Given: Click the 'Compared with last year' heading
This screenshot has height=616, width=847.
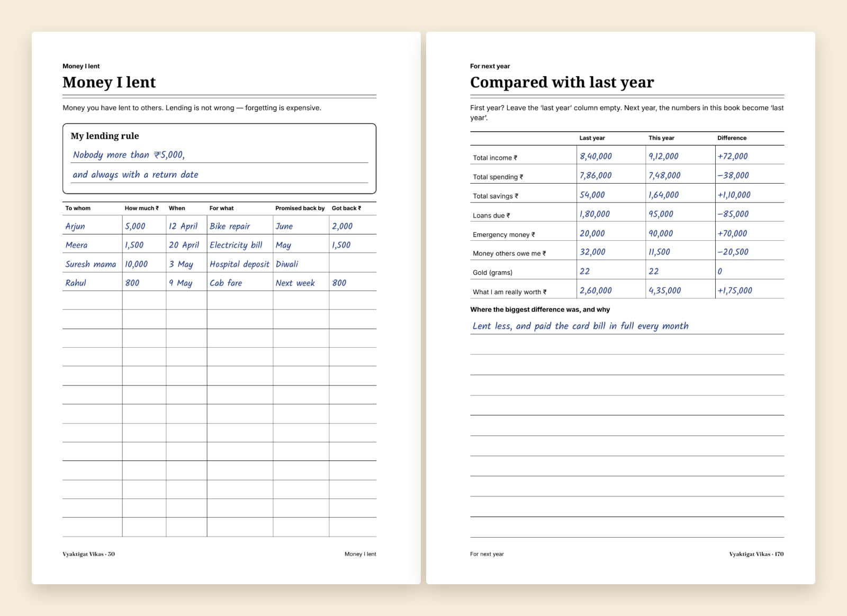Looking at the screenshot, I should coord(562,83).
